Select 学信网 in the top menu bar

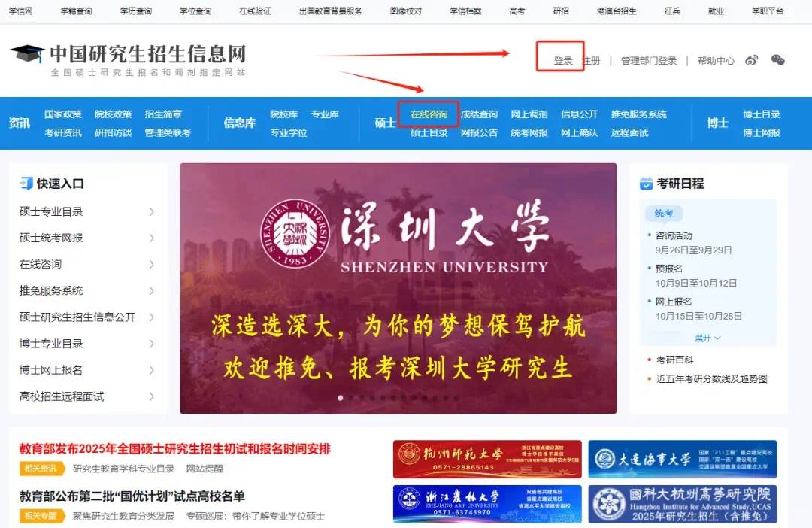pos(20,11)
